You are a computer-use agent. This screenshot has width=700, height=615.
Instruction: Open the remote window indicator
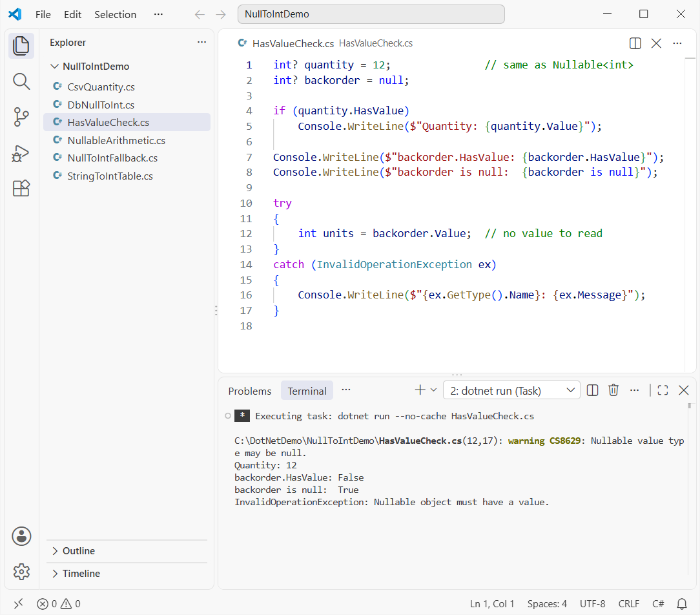click(x=18, y=604)
